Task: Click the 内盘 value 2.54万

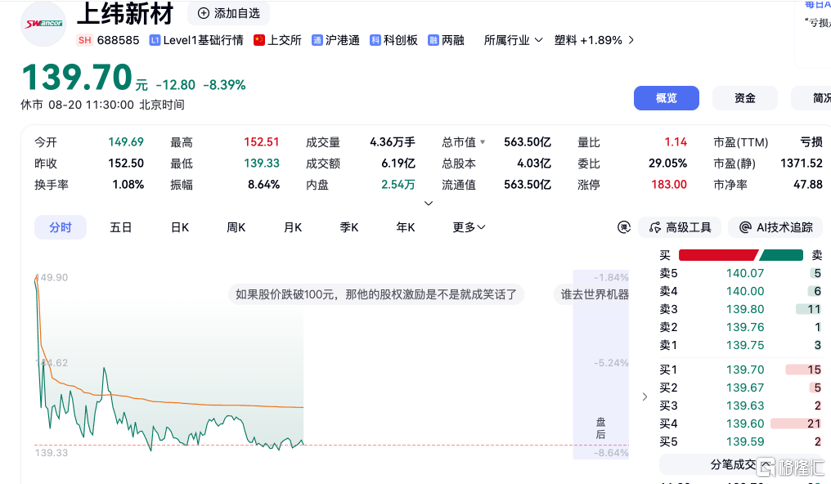Action: pos(398,184)
